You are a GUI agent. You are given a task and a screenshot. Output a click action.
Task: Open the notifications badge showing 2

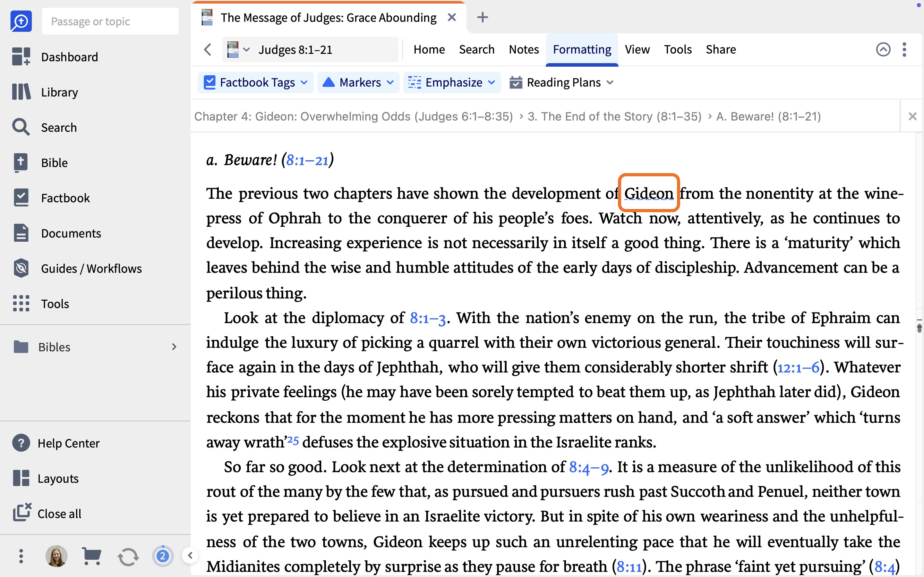163,556
